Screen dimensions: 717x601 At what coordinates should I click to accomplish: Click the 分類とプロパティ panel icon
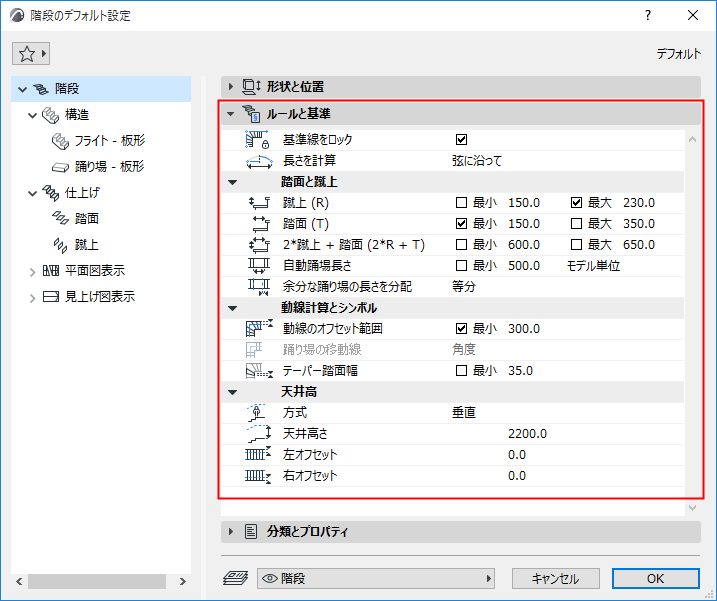point(251,531)
